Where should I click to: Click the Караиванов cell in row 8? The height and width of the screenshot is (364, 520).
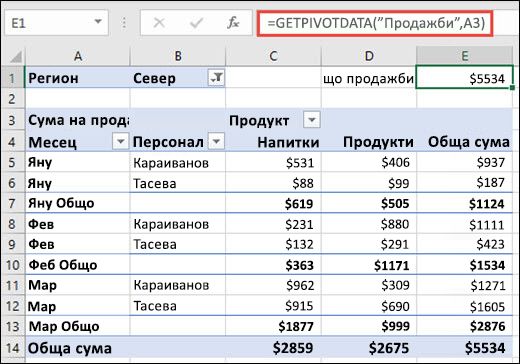(x=178, y=224)
